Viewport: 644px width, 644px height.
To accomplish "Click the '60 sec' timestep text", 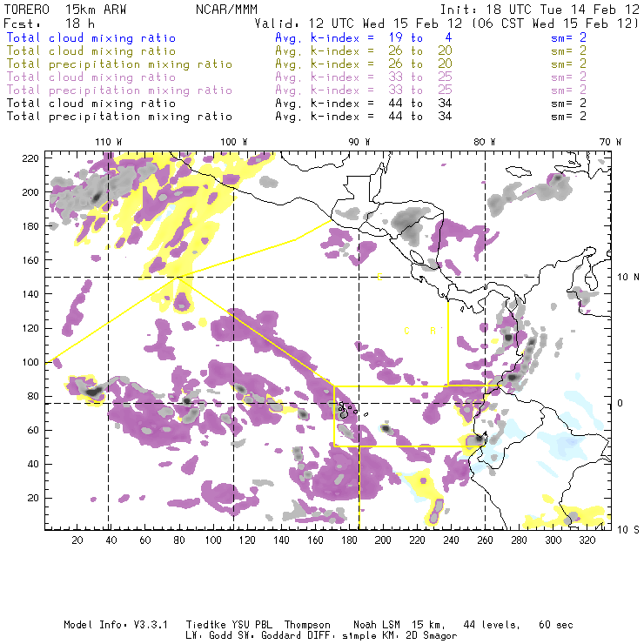I will pos(556,625).
